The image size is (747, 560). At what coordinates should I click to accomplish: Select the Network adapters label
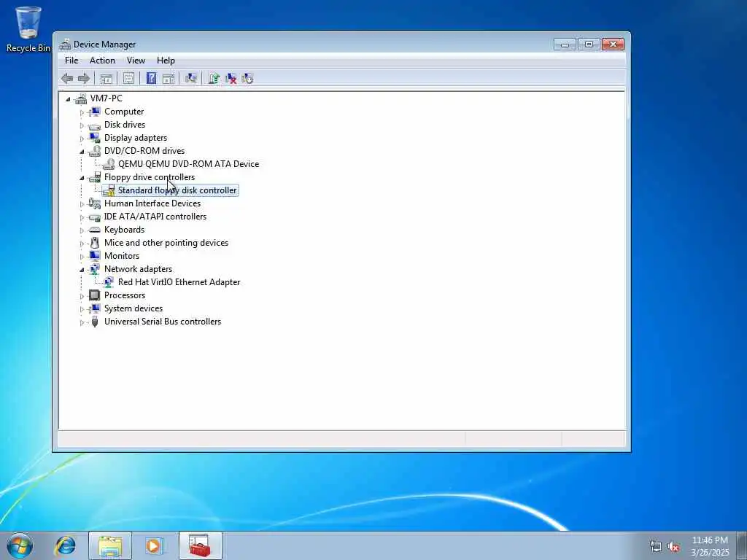pyautogui.click(x=138, y=269)
